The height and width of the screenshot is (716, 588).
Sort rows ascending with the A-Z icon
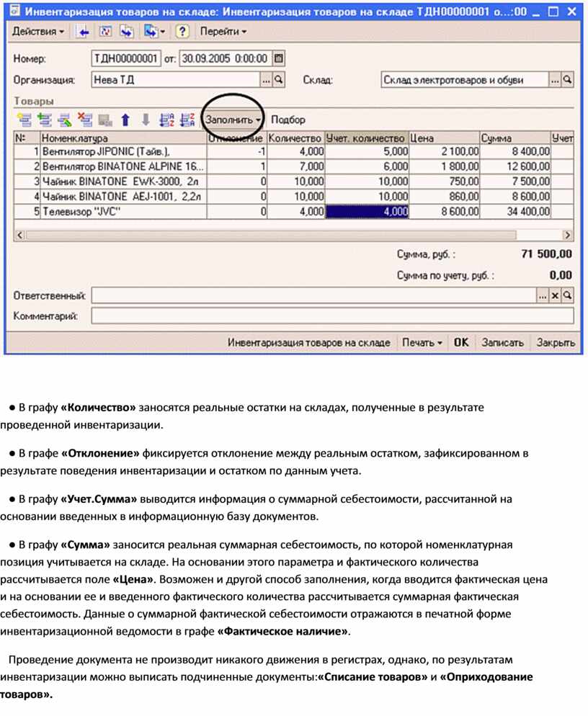tap(166, 120)
